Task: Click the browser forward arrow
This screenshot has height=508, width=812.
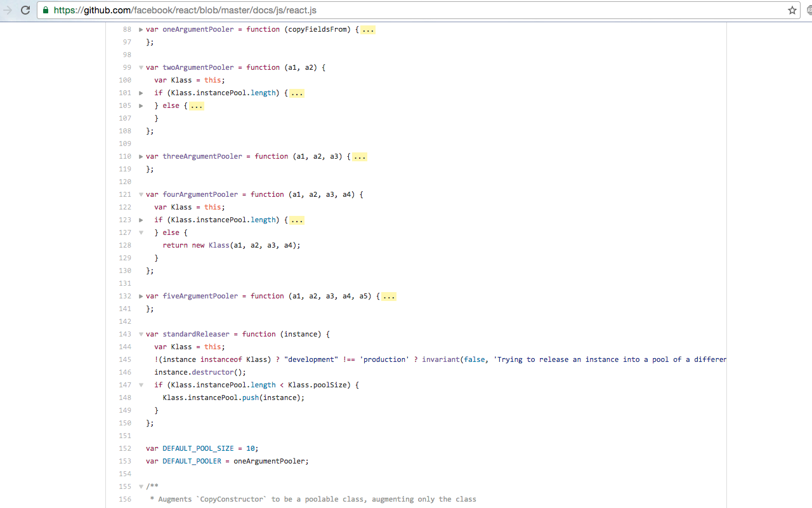Action: (x=8, y=10)
